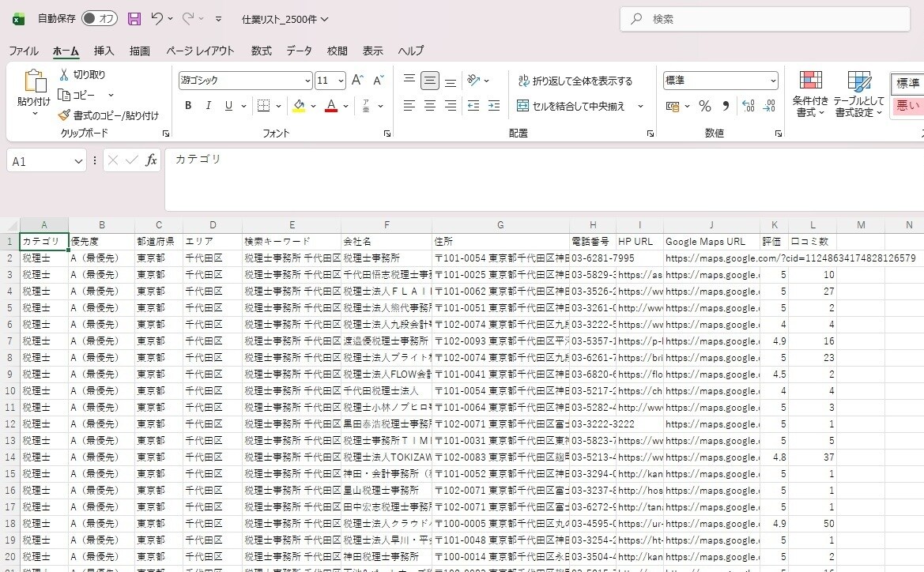Open Alignment (配置) dialog launcher

[651, 134]
